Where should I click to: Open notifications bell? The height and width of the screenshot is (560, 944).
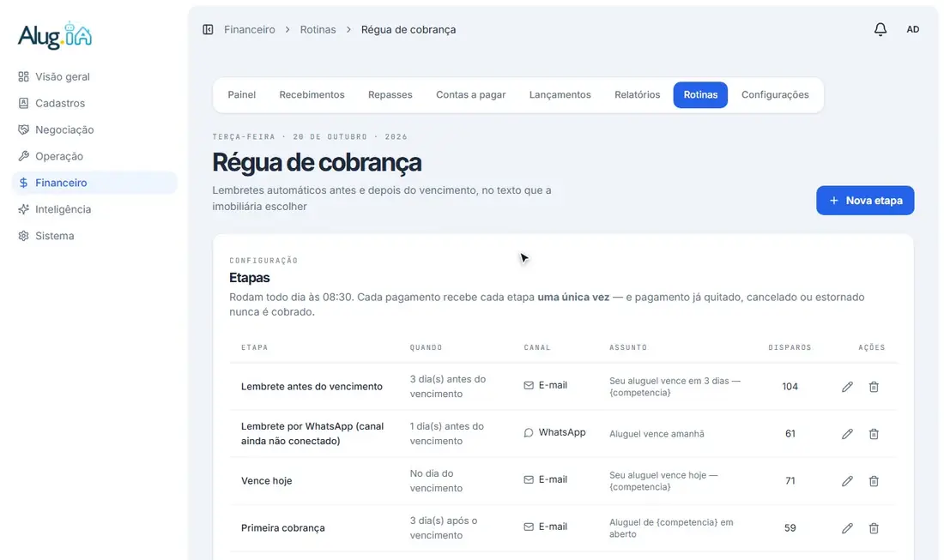(880, 29)
